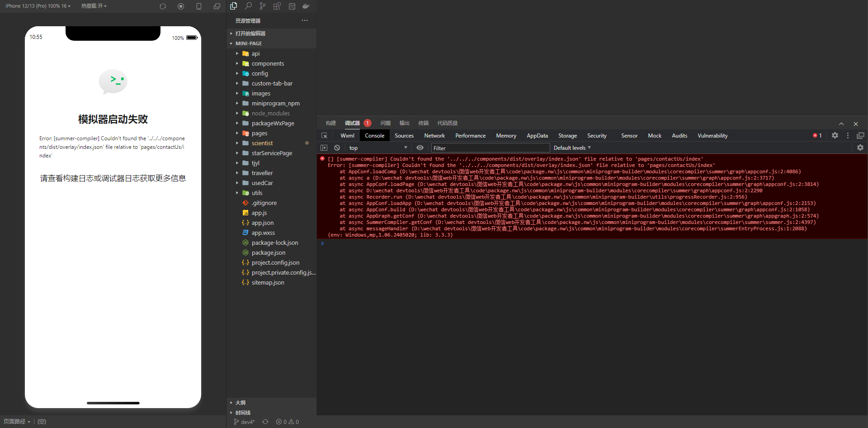
Task: Open the extensions icon in sidebar
Action: coord(277,6)
